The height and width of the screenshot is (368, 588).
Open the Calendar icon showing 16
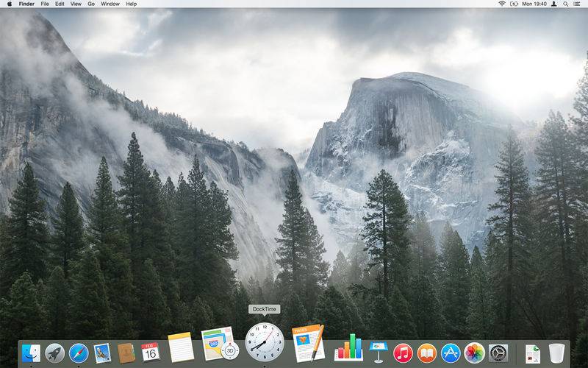151,353
